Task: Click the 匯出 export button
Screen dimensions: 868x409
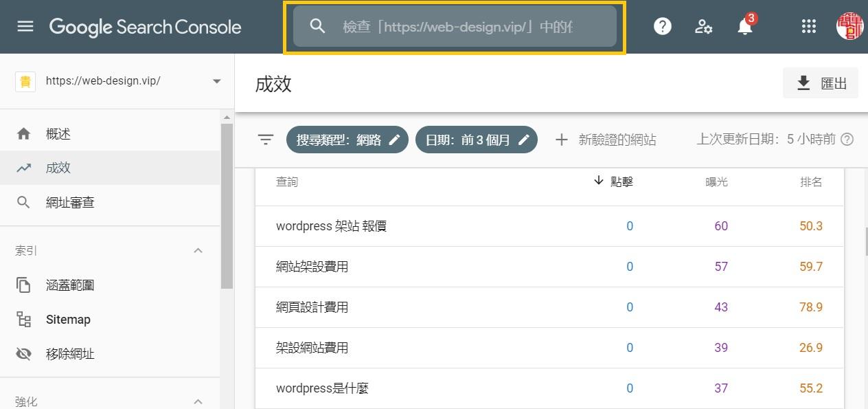Action: click(x=821, y=83)
